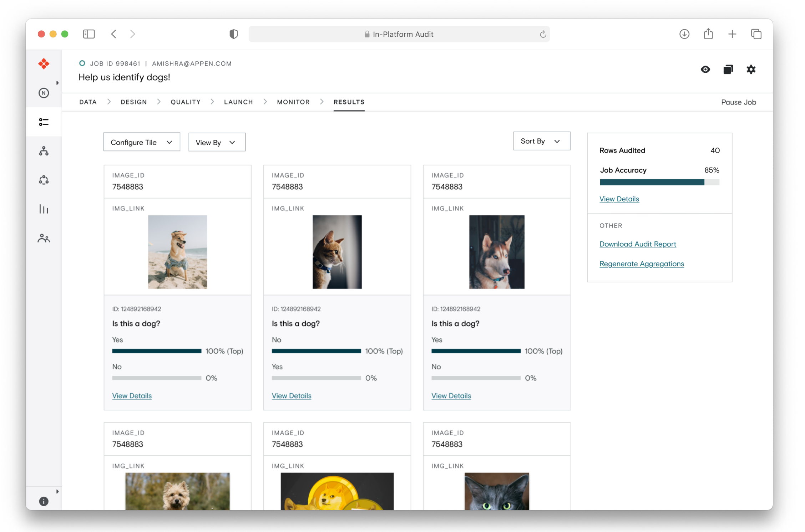The width and height of the screenshot is (805, 532).
Task: Open the circular nodes models sidebar icon
Action: 44,180
